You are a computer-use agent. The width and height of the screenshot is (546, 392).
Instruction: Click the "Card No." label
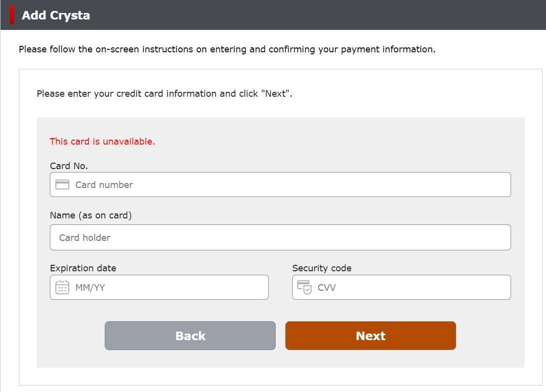tap(69, 166)
